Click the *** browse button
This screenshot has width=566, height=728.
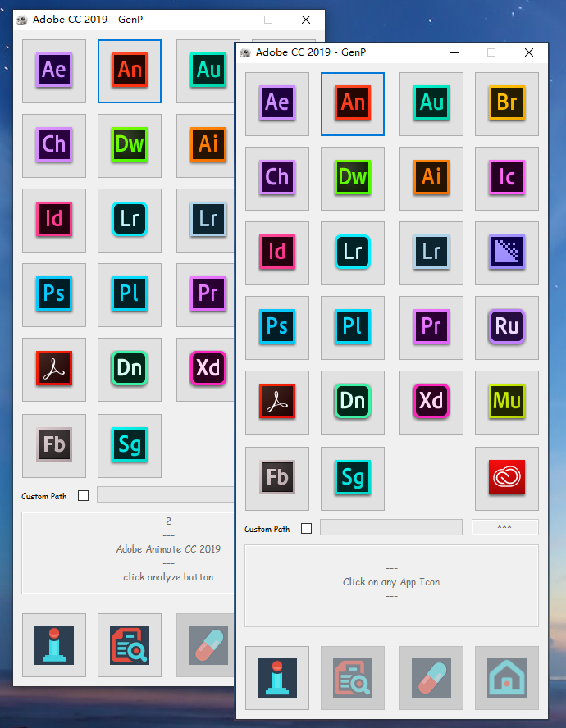pos(505,527)
